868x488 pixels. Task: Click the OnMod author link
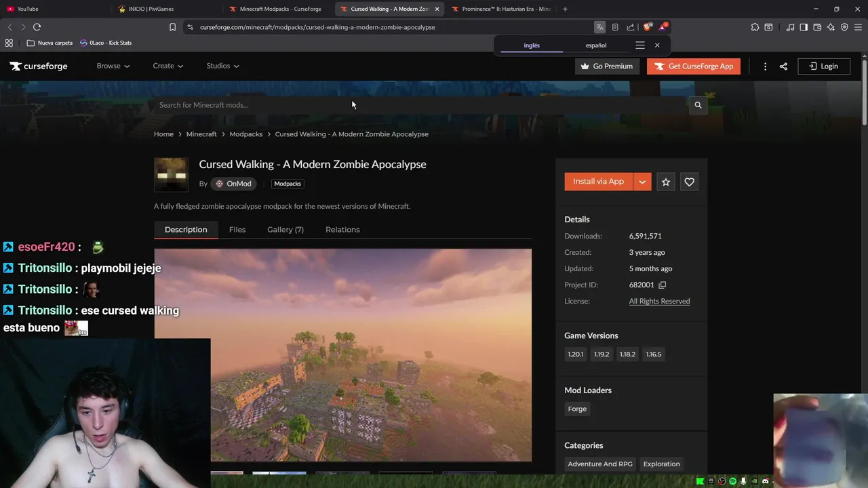pos(233,184)
